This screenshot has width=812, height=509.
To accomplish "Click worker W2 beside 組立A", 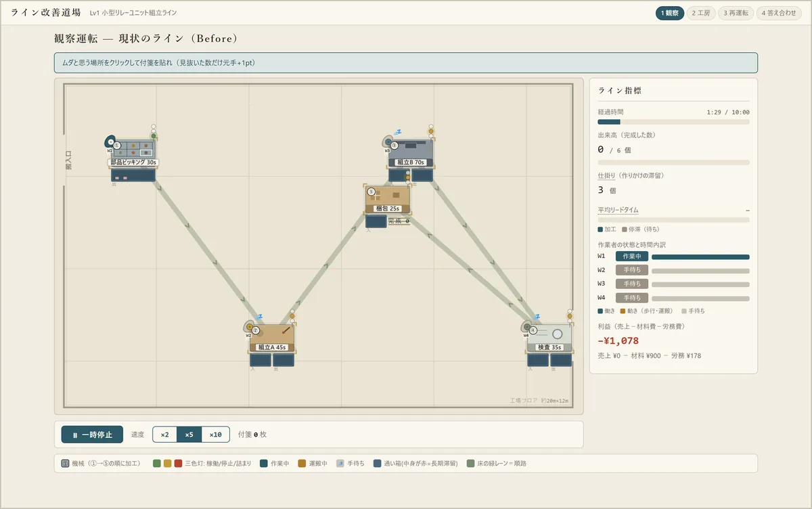I will [x=249, y=327].
